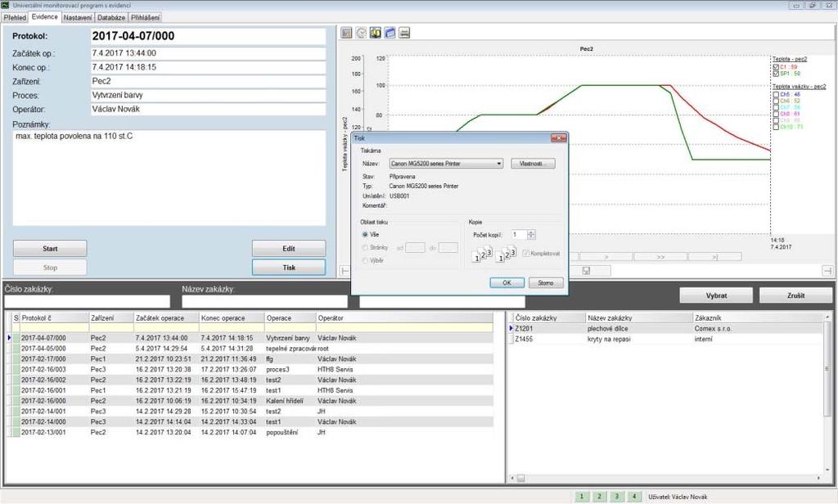Click the '>|' last chart navigation button

click(715, 257)
